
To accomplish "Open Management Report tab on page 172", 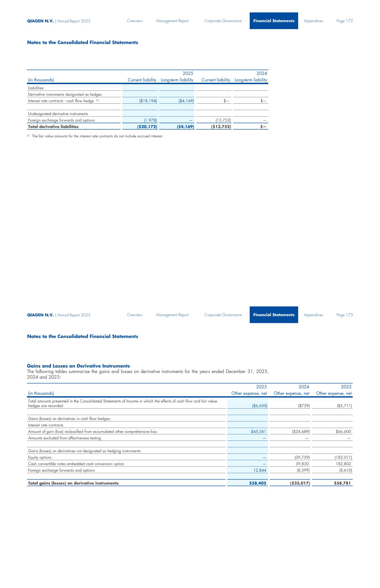I will click(172, 21).
